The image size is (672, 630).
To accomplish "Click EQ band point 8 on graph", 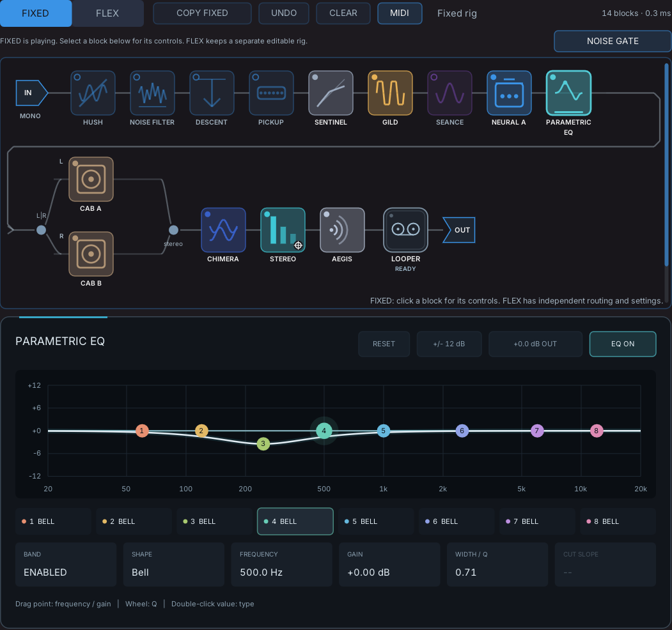I will coord(596,431).
